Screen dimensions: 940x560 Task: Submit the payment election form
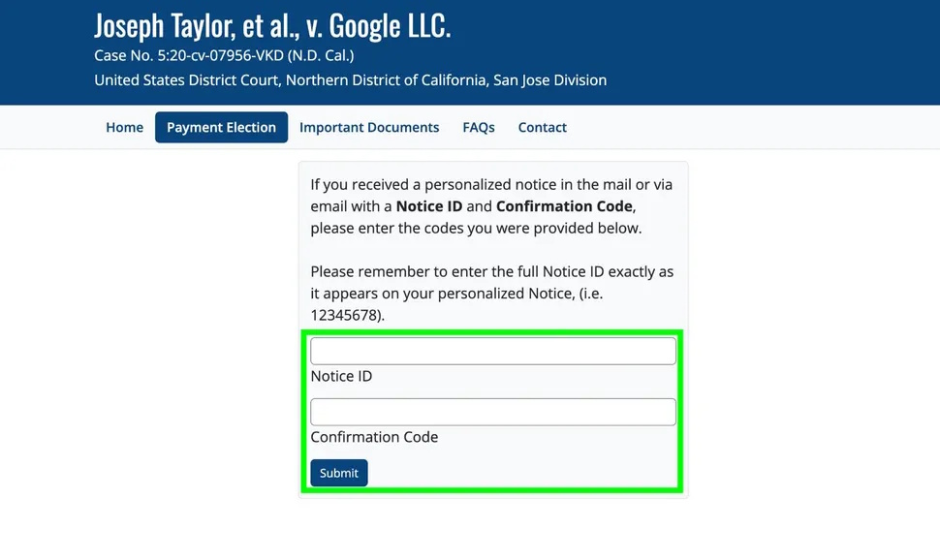click(339, 473)
